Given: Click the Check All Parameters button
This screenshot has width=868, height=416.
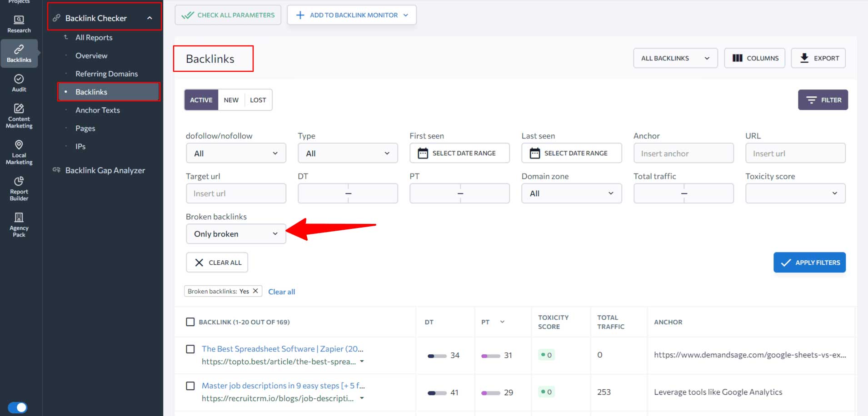Looking at the screenshot, I should click(x=228, y=15).
